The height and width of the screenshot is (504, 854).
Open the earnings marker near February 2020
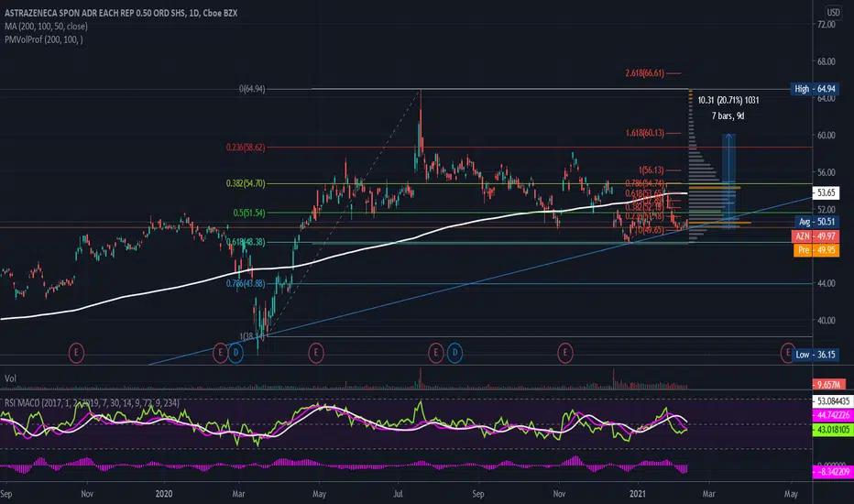click(x=220, y=353)
